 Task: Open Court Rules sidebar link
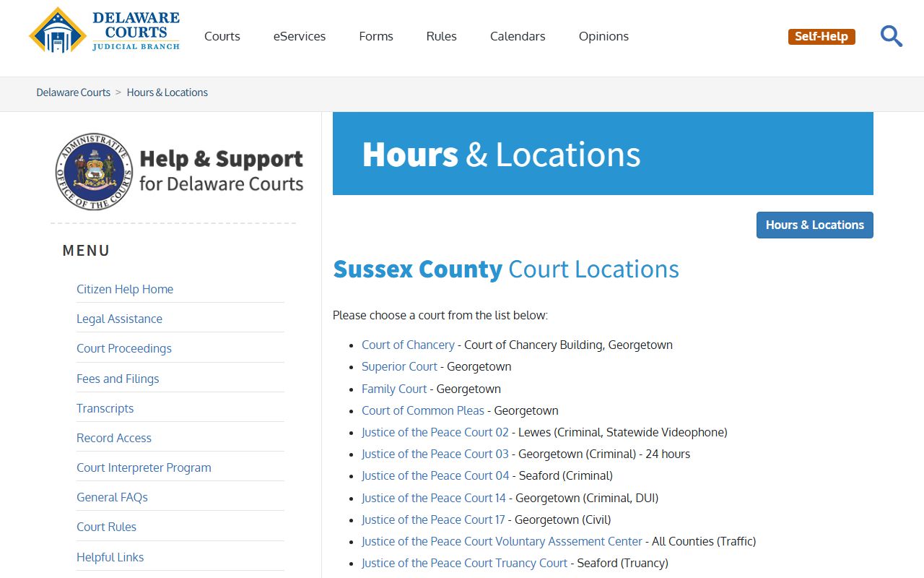click(x=106, y=527)
